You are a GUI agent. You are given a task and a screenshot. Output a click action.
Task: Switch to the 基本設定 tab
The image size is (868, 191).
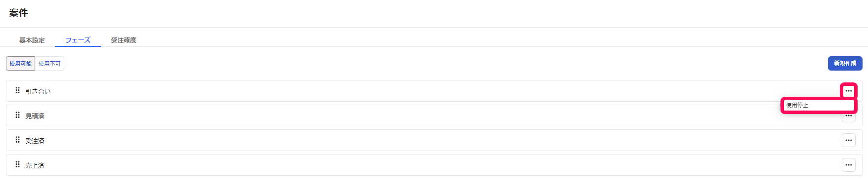[32, 40]
